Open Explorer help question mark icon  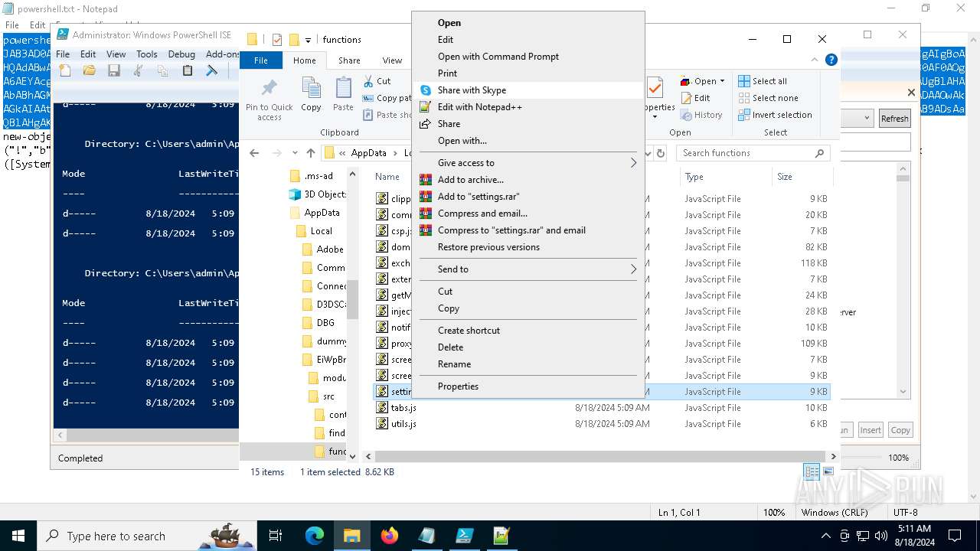tap(831, 60)
